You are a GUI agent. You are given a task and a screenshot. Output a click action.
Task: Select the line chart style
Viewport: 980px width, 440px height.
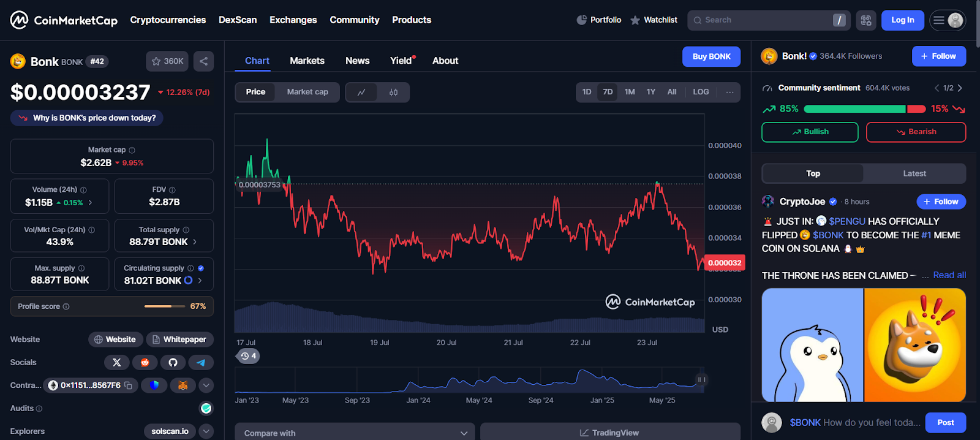[x=362, y=93]
